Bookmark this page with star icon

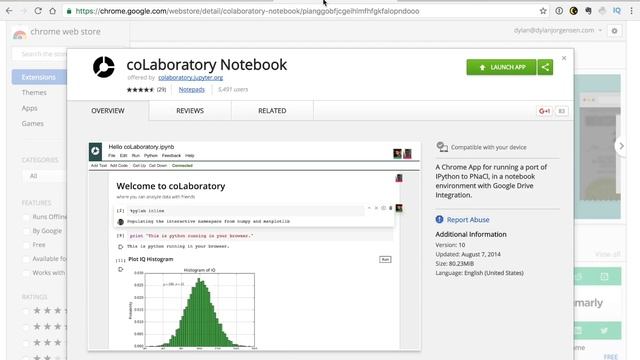[543, 11]
